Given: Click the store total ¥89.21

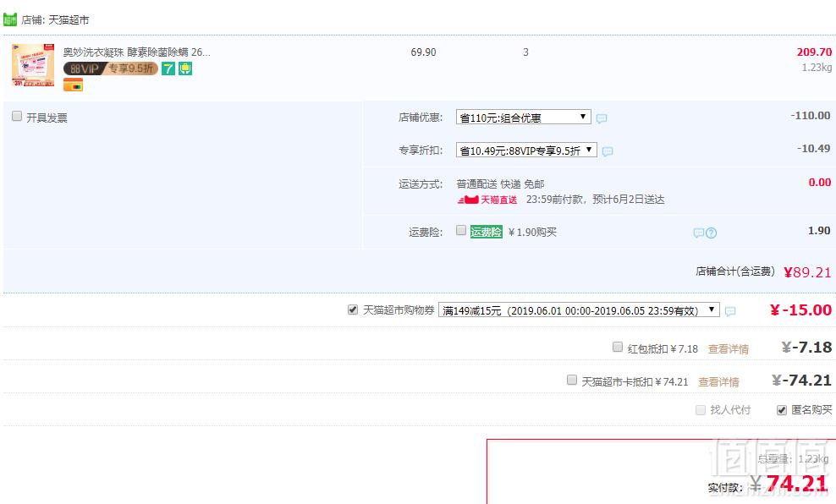Looking at the screenshot, I should (807, 272).
